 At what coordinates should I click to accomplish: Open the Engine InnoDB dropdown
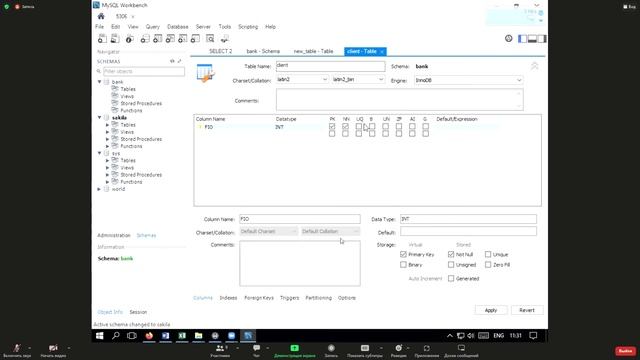(469, 80)
